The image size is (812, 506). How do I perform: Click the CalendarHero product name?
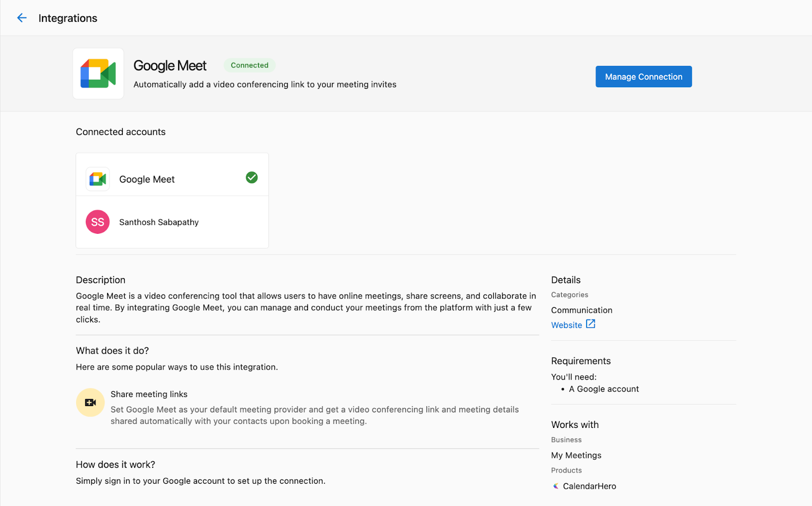(589, 486)
